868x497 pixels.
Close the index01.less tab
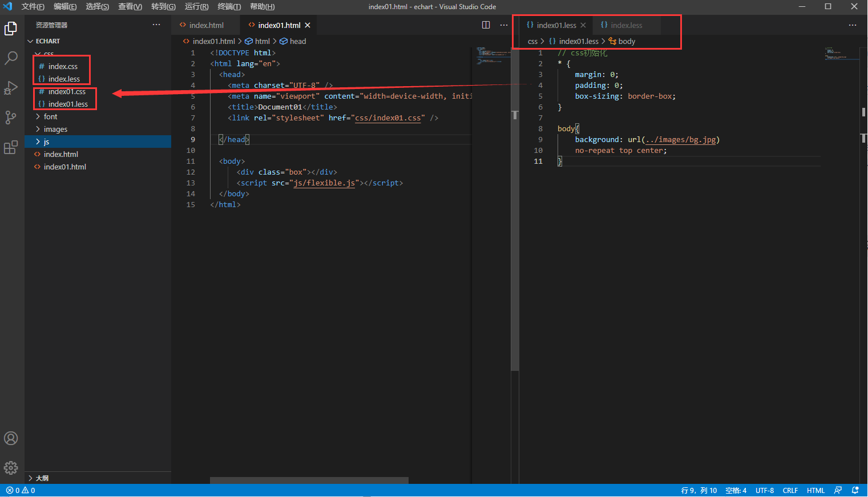(583, 25)
